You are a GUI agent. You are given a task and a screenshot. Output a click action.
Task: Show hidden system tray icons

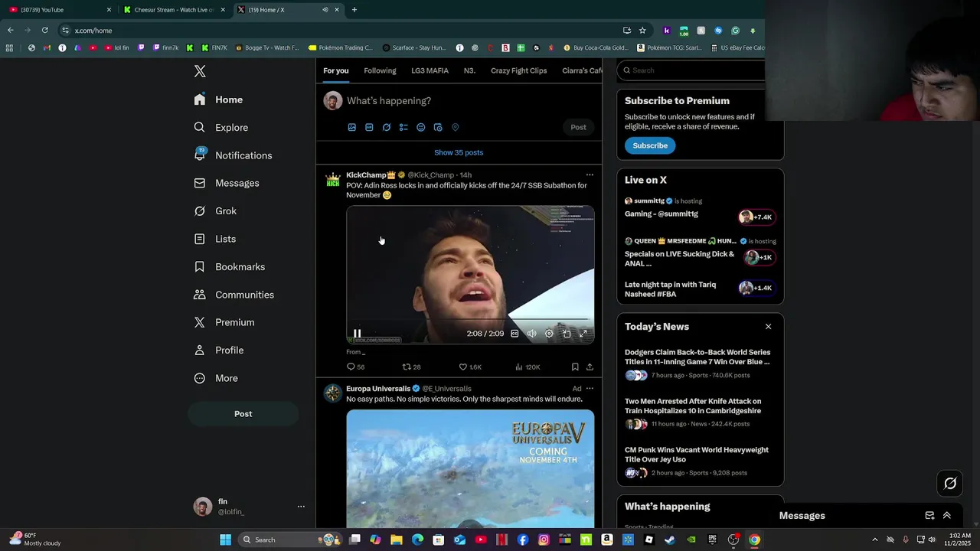[875, 540]
